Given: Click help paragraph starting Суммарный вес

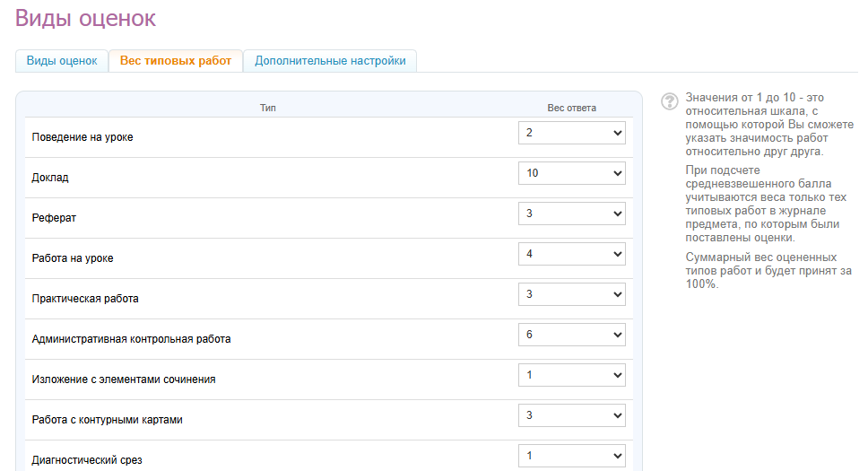Looking at the screenshot, I should [x=768, y=270].
